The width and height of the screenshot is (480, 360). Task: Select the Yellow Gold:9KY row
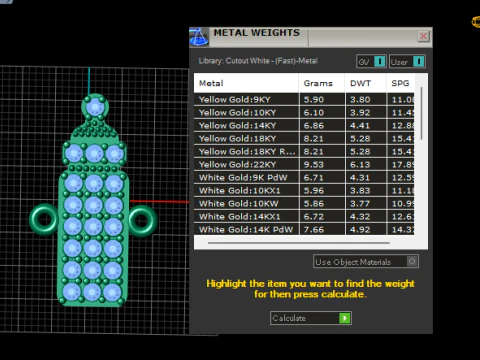pyautogui.click(x=304, y=100)
